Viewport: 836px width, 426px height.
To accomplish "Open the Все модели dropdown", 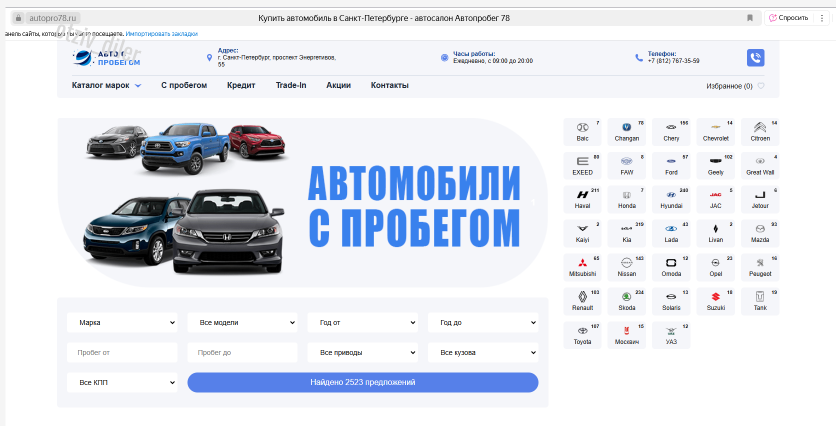I will [243, 323].
